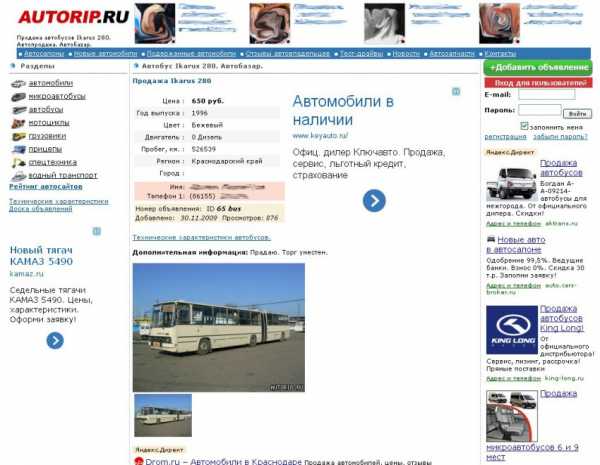Toggle the запомнить меня checkbox
600x465 pixels.
[524, 126]
